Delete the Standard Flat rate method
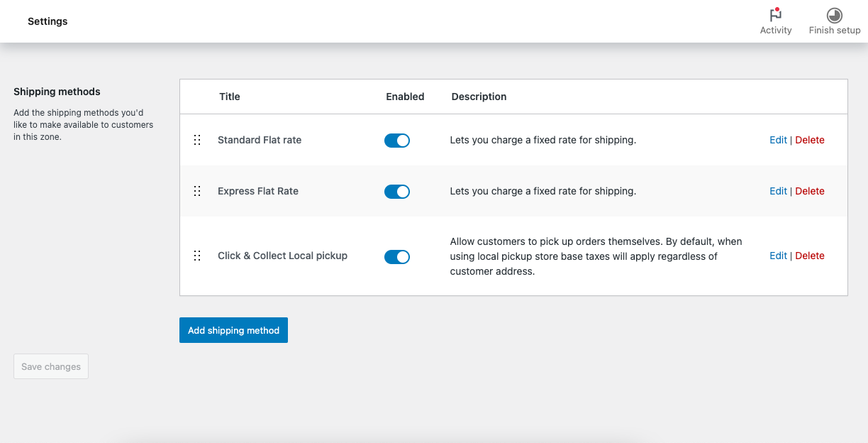 pos(810,140)
